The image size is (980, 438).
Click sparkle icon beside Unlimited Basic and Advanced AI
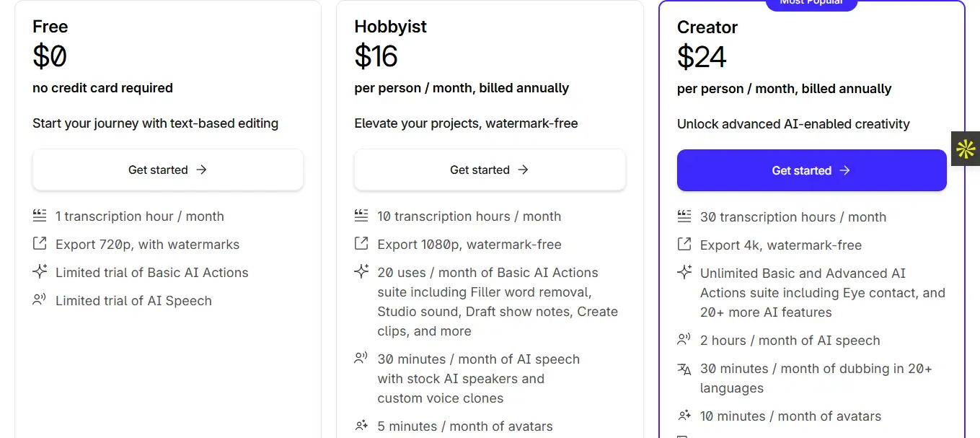click(684, 273)
